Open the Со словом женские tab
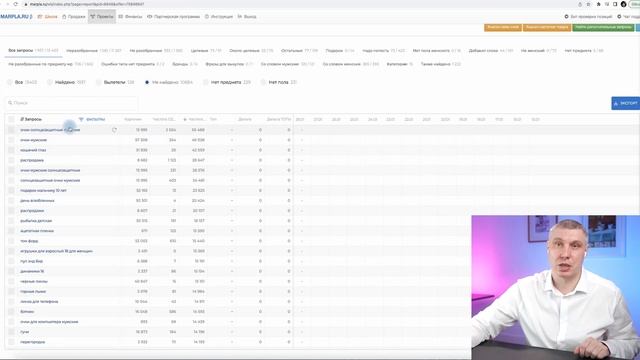 pos(350,64)
